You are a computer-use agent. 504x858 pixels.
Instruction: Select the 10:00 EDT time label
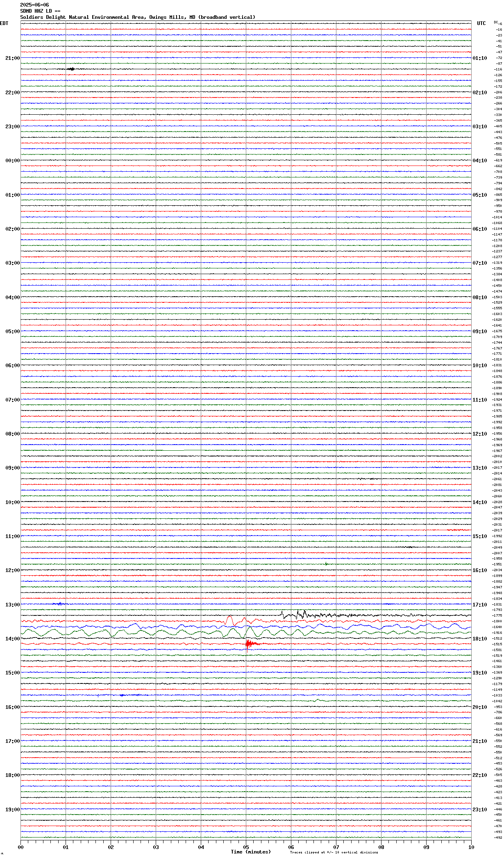[13, 502]
